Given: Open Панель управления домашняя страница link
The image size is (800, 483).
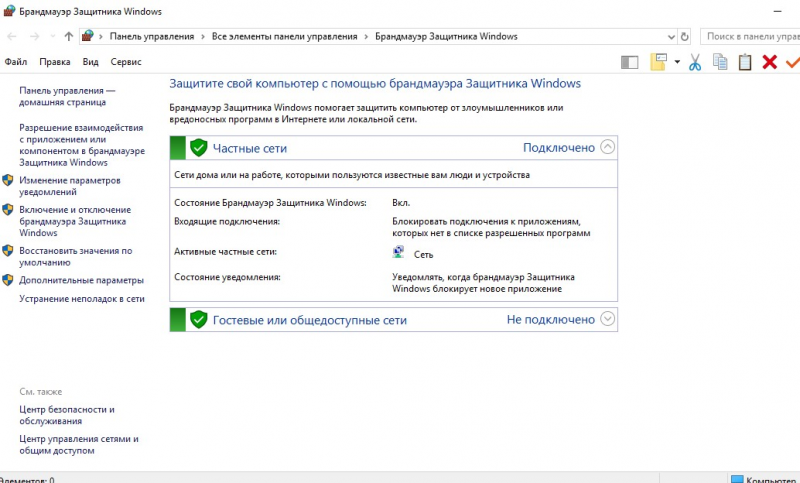Looking at the screenshot, I should (x=67, y=96).
